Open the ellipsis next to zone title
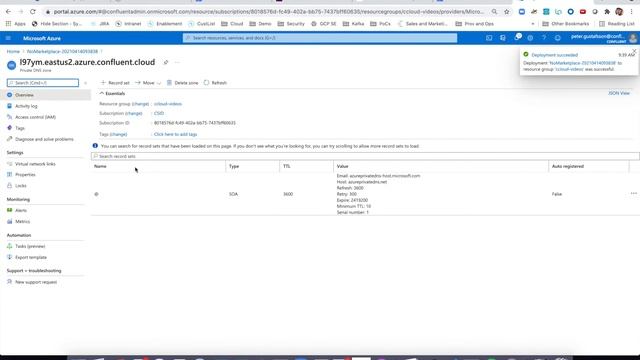This screenshot has height=360, width=640. (x=177, y=62)
